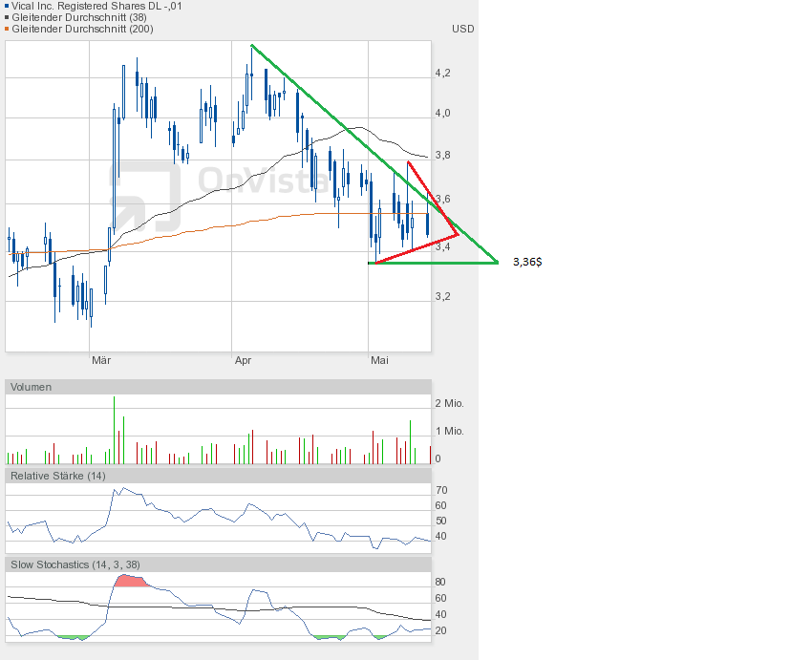Click the 20 level label in Slow Stochastics

pyautogui.click(x=440, y=630)
